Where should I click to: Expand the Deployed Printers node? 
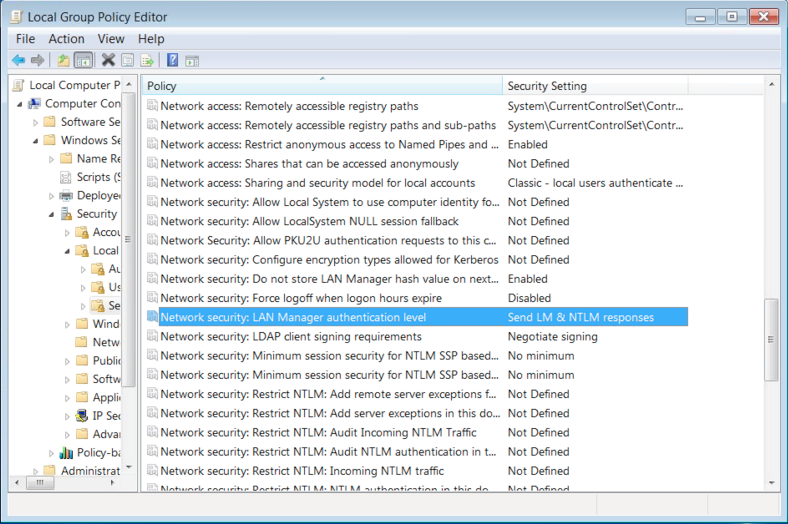pos(51,196)
